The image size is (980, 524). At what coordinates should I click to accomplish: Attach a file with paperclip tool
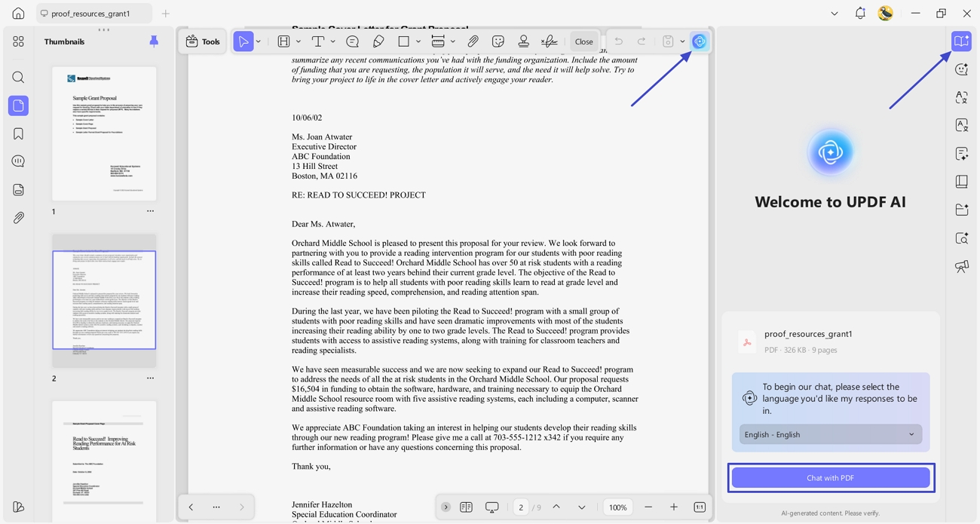click(473, 41)
